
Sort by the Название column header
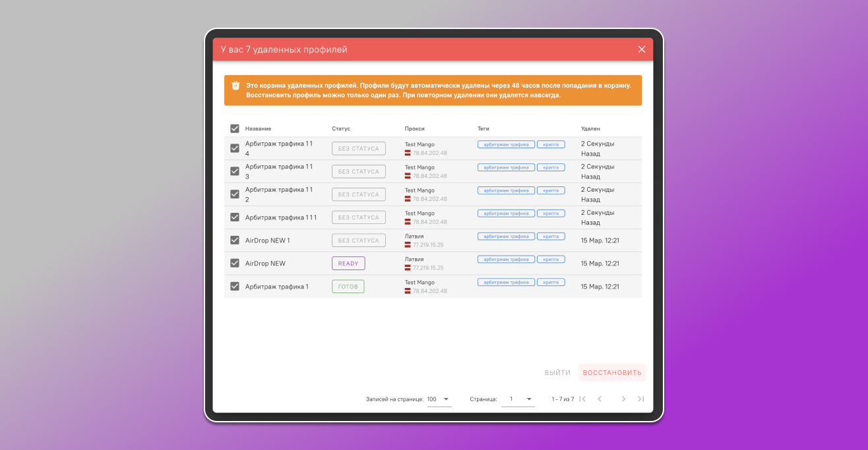coord(258,128)
